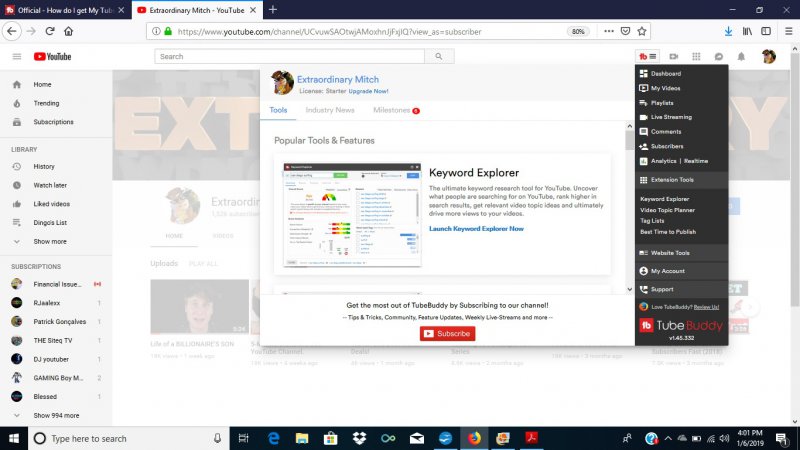Click into the YouTube search field
This screenshot has width=800, height=450.
289,56
